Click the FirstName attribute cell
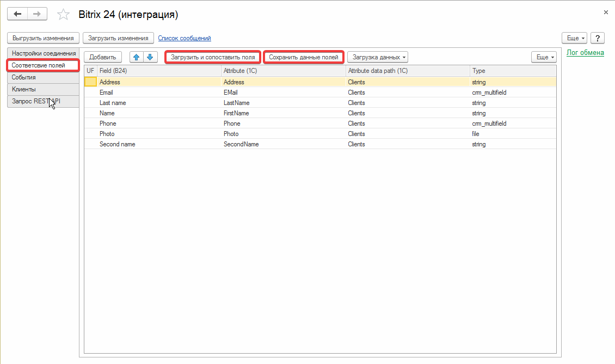This screenshot has height=364, width=615. (283, 113)
